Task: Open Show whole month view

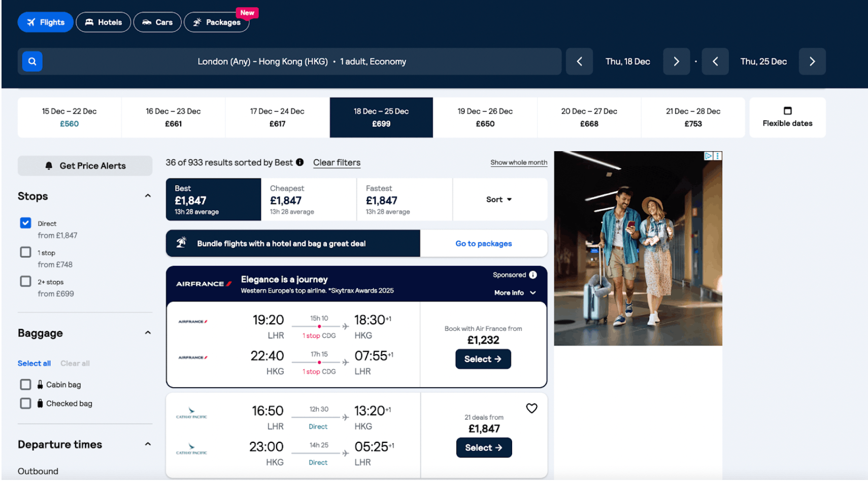Action: coord(518,162)
